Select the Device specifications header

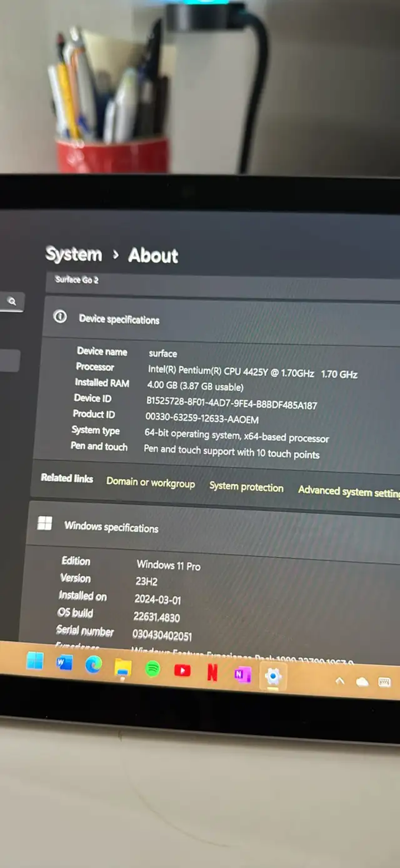(x=119, y=320)
